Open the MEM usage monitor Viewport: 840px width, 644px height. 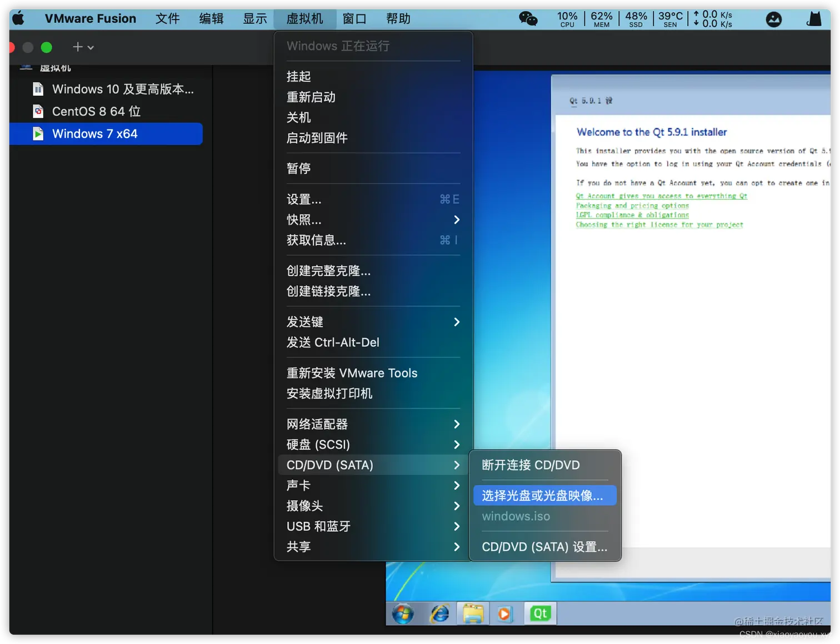(x=601, y=19)
